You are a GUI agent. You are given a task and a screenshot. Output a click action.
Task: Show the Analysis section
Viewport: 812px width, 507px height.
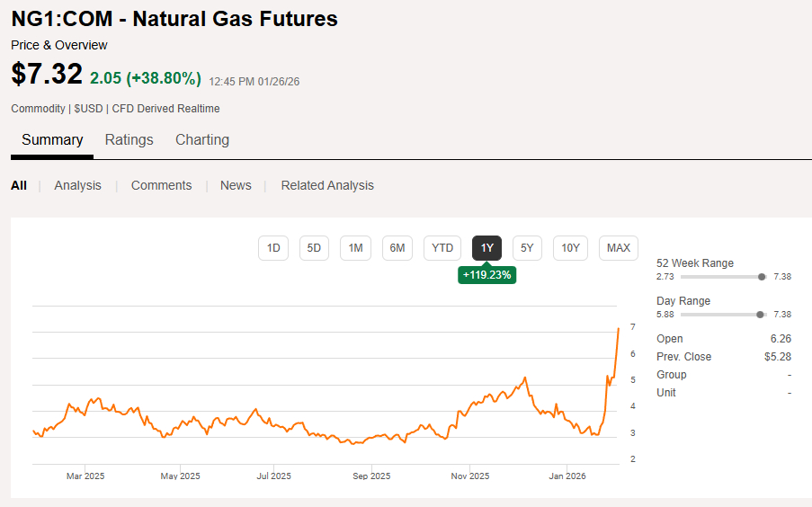tap(77, 186)
